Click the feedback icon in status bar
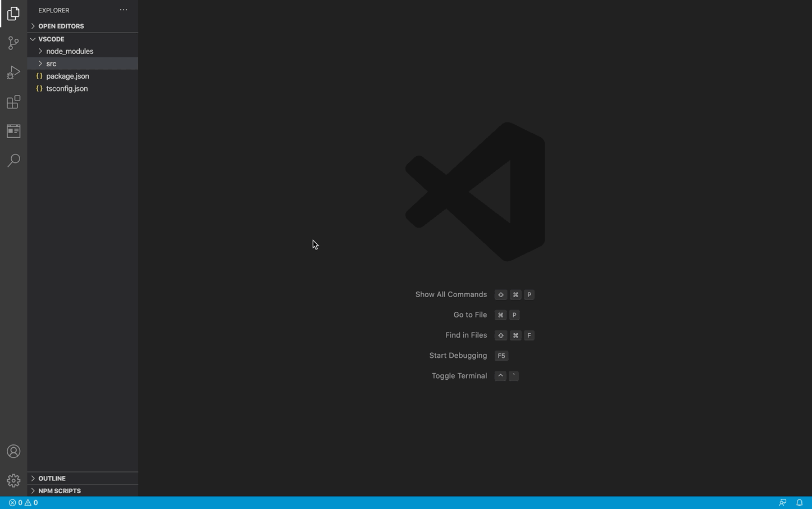 782,503
